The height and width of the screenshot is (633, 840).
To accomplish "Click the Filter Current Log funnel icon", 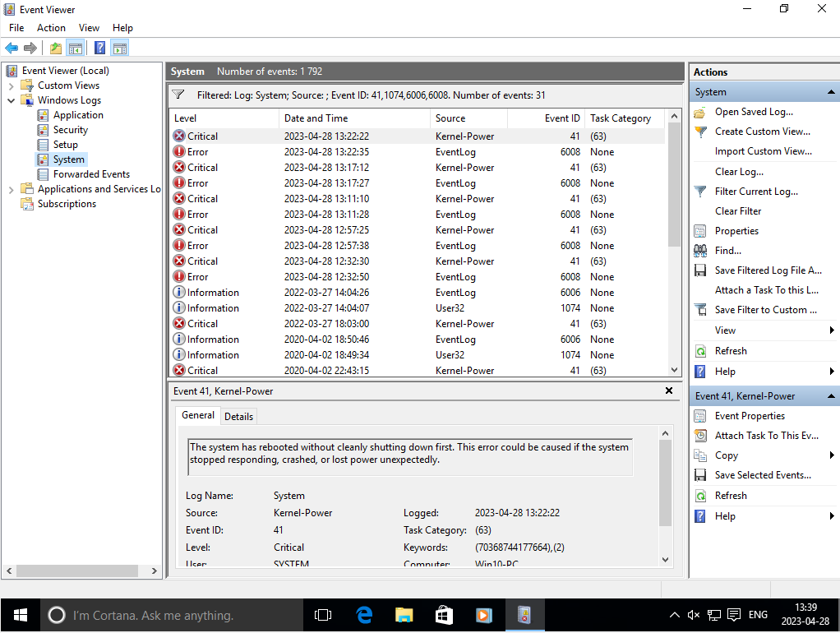I will coord(700,192).
